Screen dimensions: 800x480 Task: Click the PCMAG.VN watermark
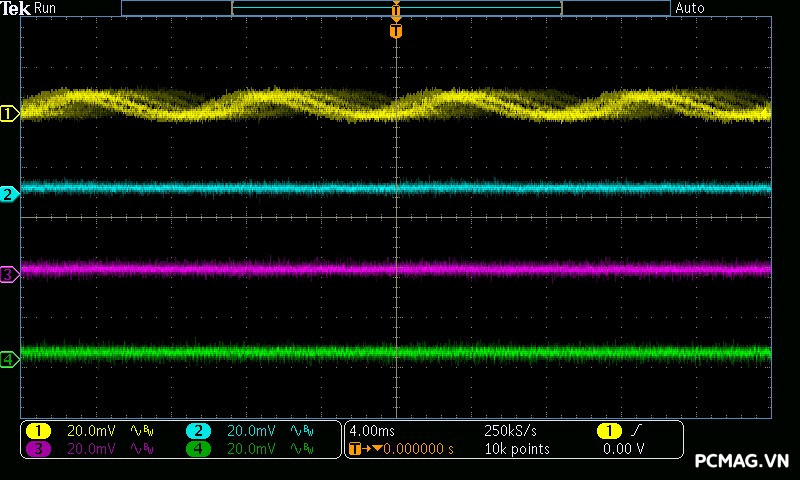742,461
